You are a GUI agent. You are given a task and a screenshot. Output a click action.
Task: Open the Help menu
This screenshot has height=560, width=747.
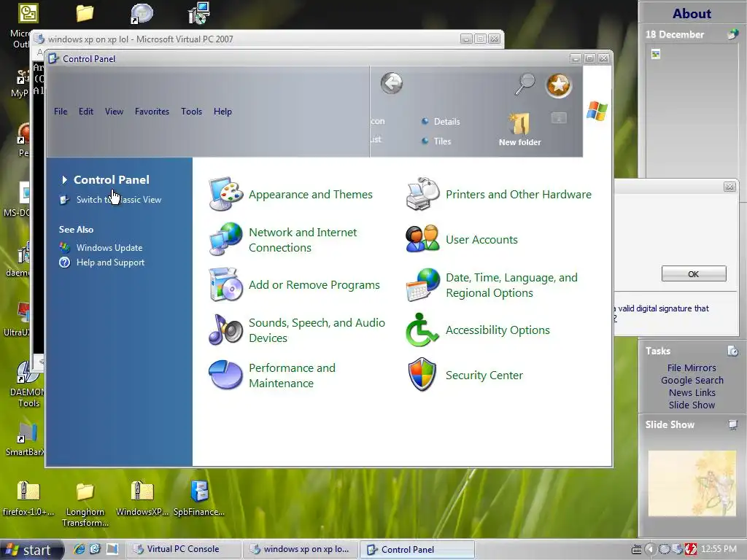222,112
